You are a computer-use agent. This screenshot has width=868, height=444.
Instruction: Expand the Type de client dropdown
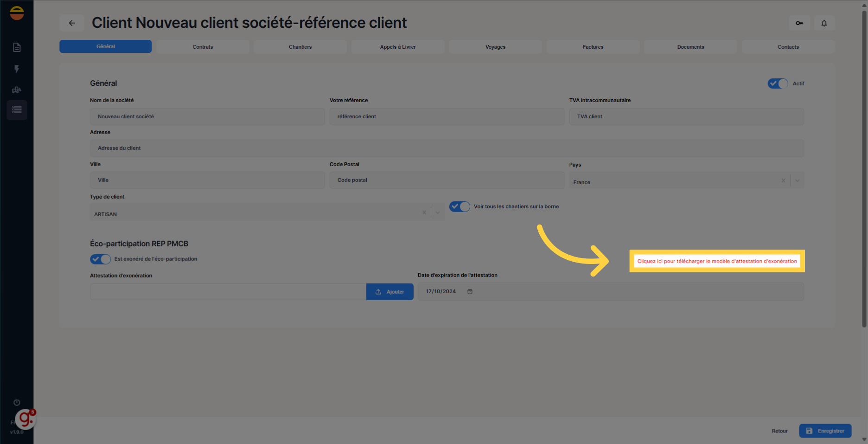coord(437,212)
